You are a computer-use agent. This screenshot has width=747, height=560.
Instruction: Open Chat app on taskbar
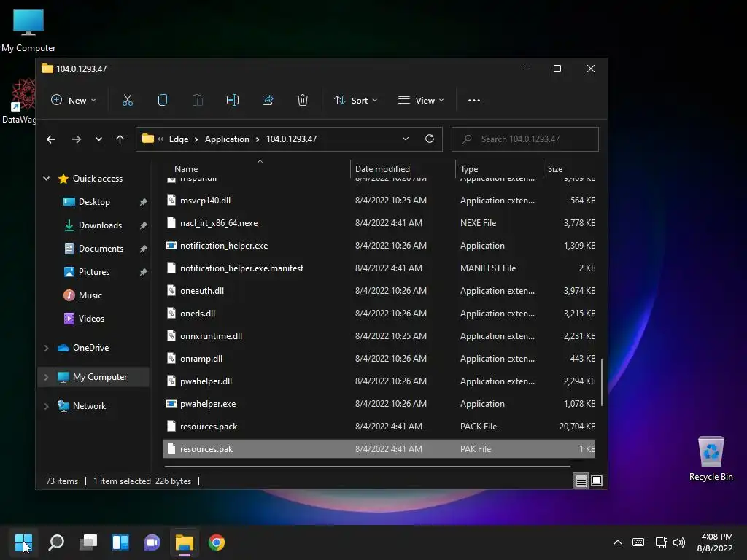click(152, 542)
